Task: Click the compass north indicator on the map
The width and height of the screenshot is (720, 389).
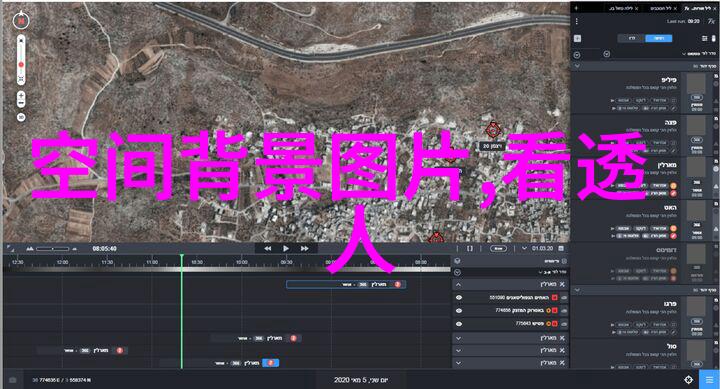Action: (21, 21)
